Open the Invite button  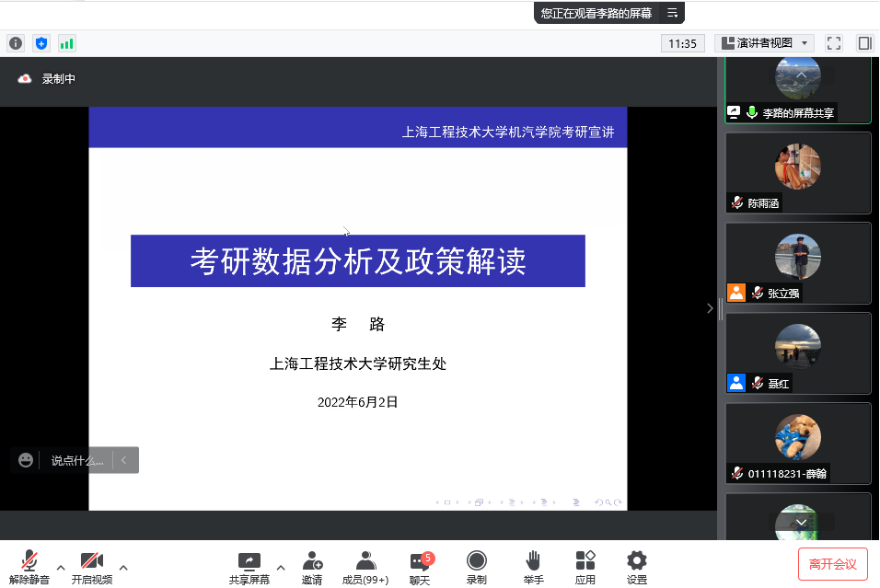point(312,567)
